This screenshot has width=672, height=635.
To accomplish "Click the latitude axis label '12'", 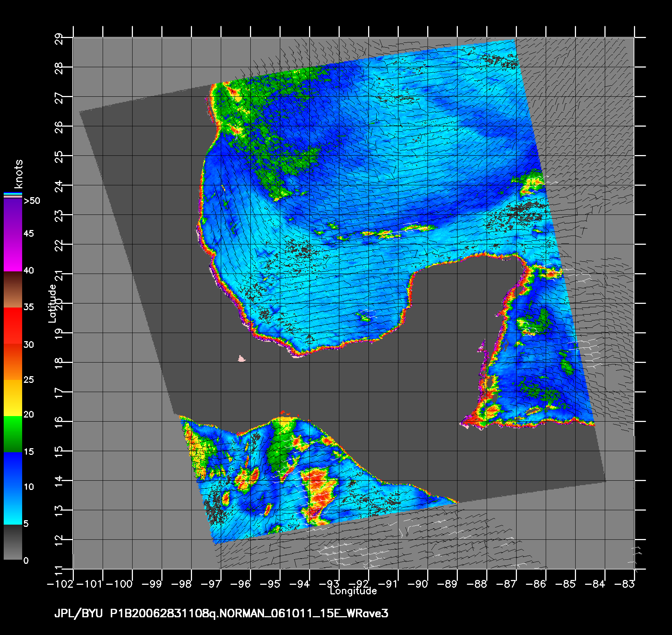I will [x=59, y=540].
